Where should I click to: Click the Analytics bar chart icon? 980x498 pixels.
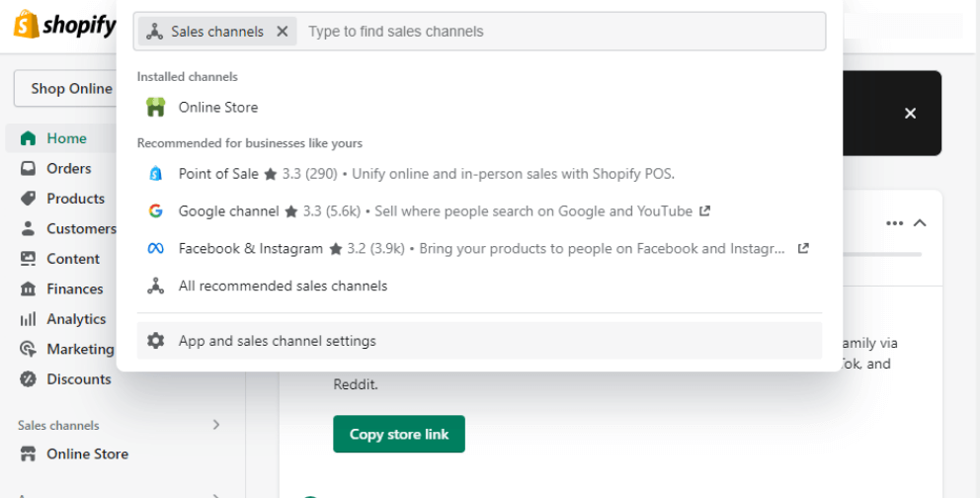(28, 319)
